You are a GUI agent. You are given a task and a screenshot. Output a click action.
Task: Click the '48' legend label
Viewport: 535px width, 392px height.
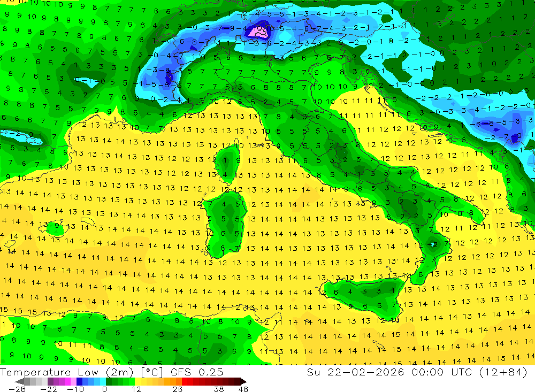(243, 389)
